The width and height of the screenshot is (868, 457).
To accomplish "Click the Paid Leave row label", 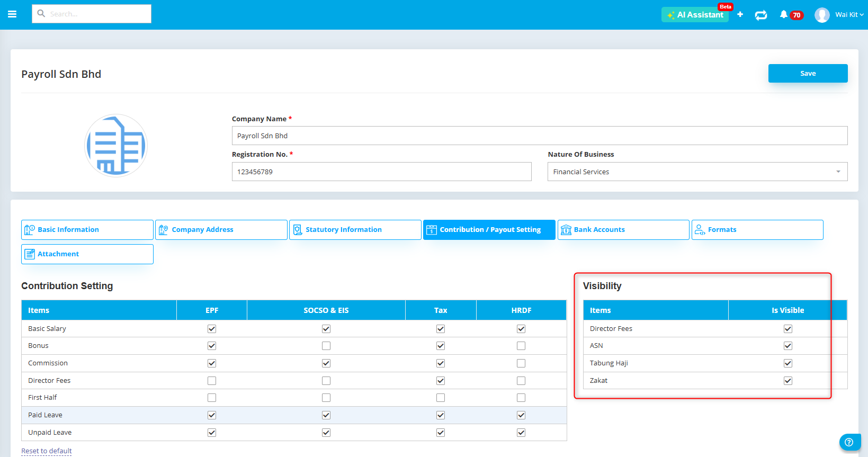I will coord(45,415).
